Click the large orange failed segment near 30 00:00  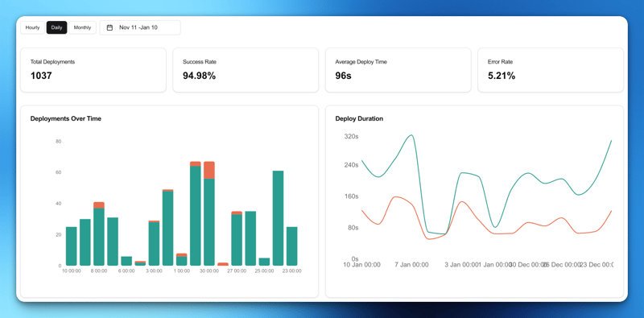point(209,170)
